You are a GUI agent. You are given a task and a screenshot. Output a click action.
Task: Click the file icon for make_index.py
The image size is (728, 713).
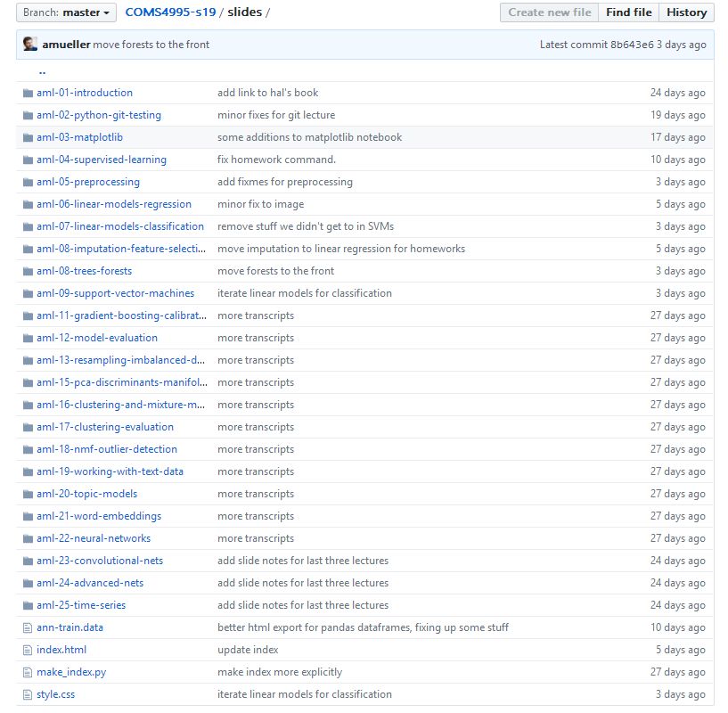(27, 672)
